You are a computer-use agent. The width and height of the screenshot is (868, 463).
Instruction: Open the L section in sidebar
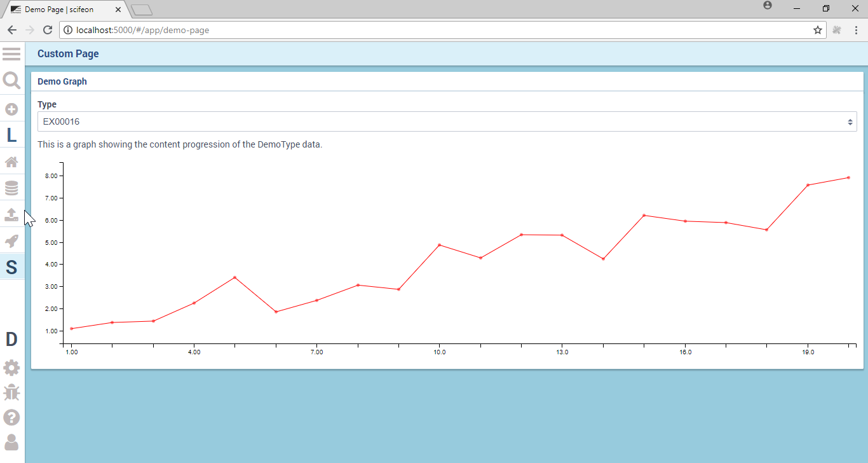(x=11, y=135)
